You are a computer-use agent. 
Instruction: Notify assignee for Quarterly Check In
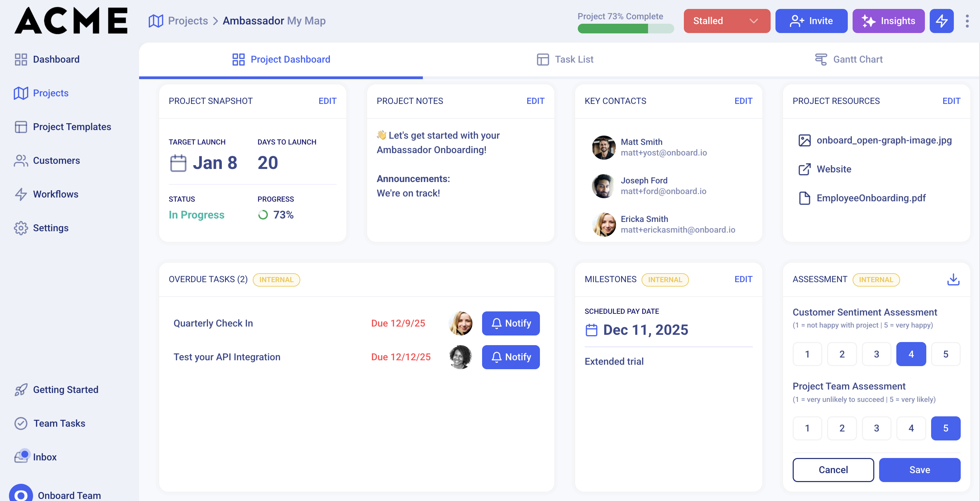510,323
